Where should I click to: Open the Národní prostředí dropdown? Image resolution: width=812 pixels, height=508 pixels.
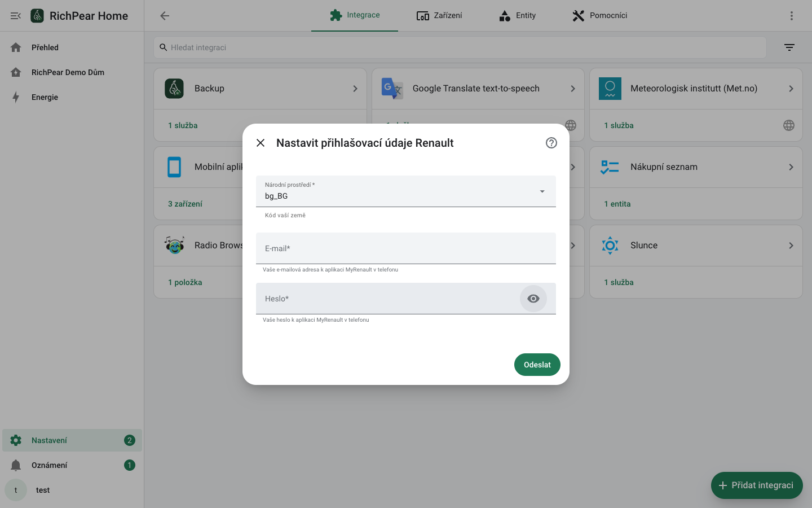point(406,191)
